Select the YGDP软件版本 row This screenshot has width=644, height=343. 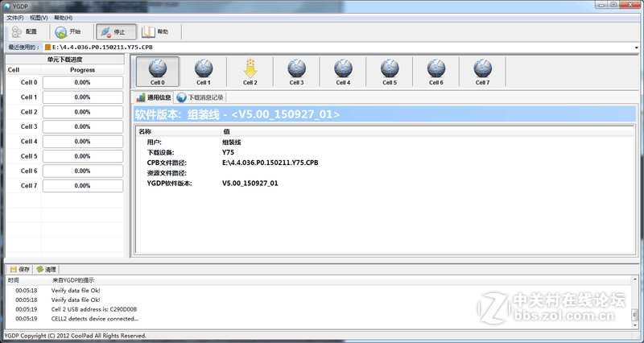click(x=385, y=184)
